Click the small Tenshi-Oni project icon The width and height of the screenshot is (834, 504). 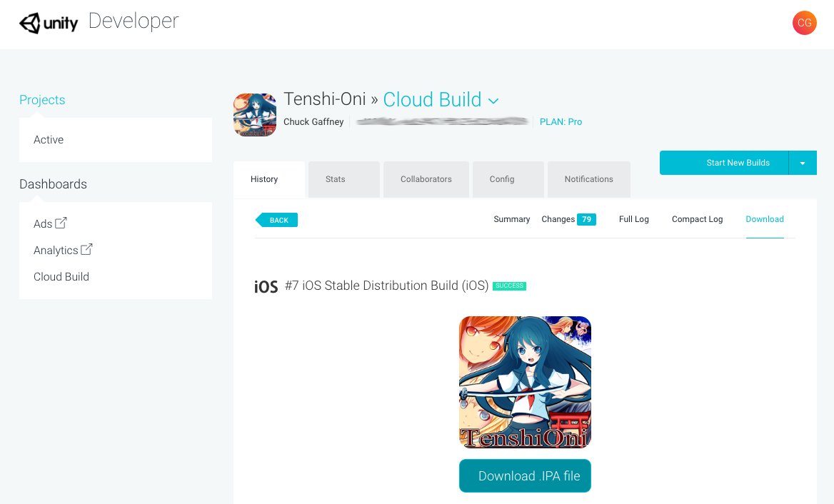[255, 115]
